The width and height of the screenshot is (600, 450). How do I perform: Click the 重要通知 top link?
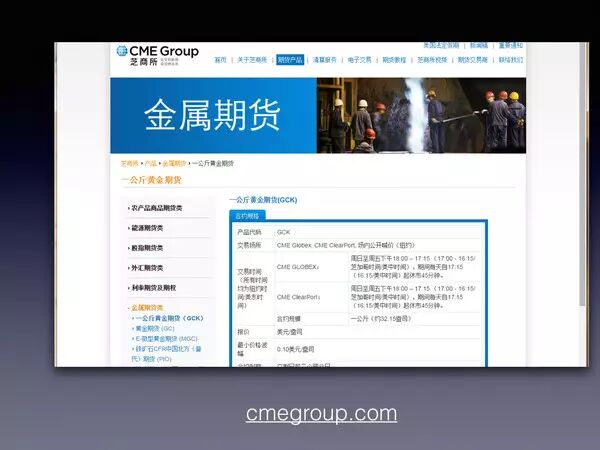(x=511, y=45)
